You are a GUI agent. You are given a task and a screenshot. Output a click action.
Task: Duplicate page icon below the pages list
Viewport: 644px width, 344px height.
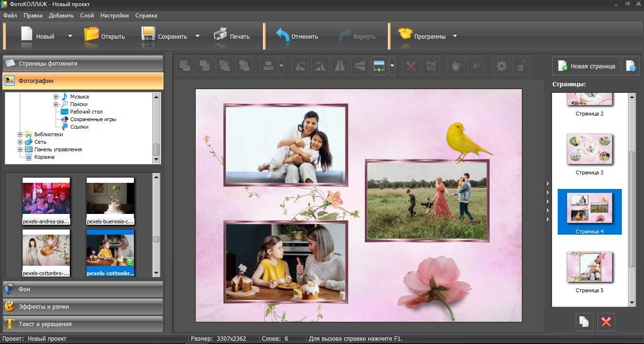pos(584,322)
